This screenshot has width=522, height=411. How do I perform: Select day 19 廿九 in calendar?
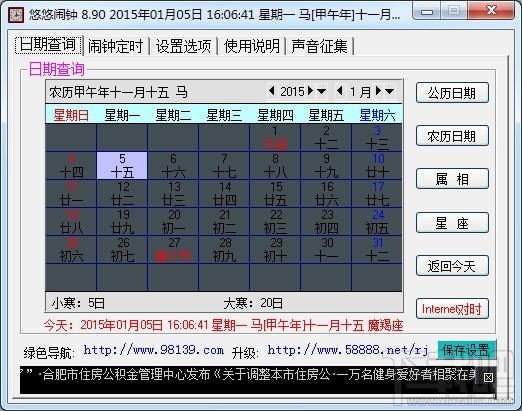pyautogui.click(x=122, y=221)
